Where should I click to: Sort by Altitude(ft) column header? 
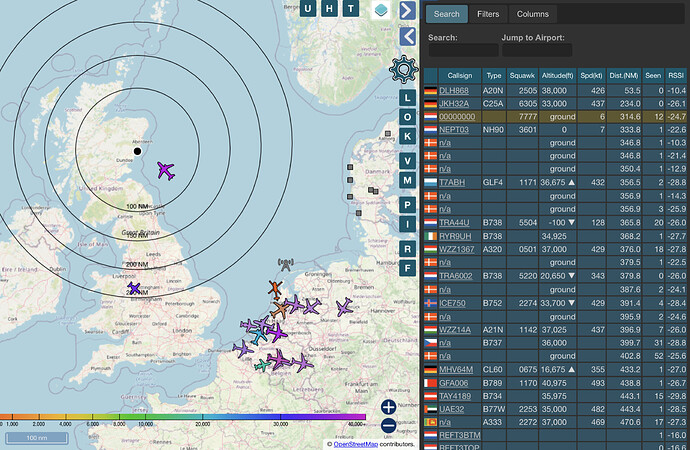tap(558, 76)
